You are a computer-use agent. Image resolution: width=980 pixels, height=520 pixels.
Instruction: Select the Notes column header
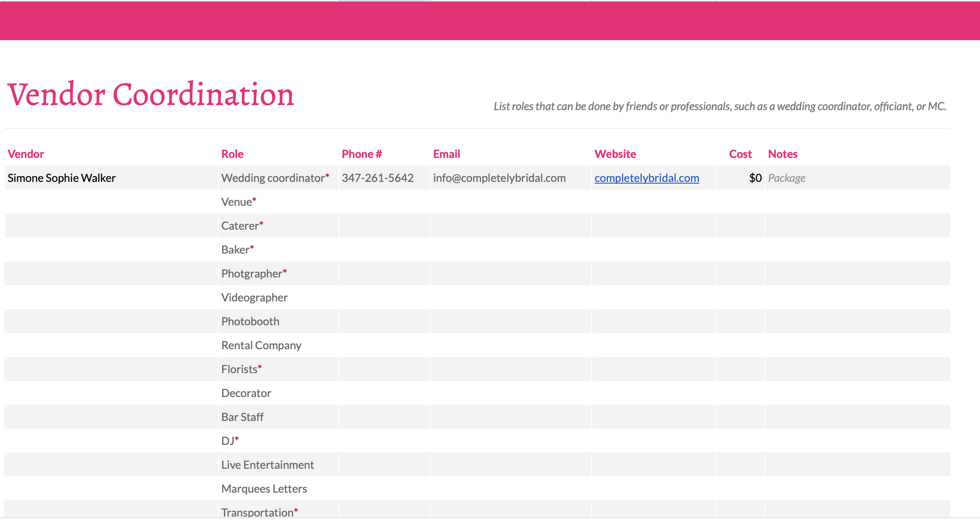click(x=783, y=154)
